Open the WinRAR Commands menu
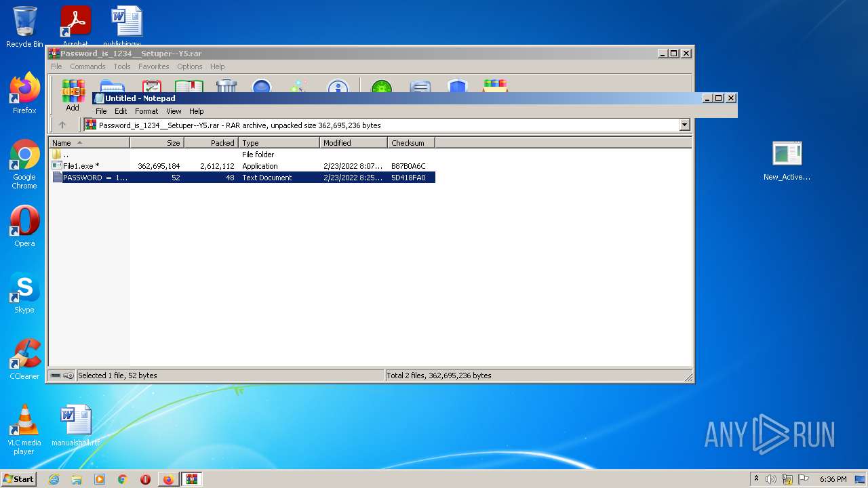The image size is (868, 488). pos(87,66)
